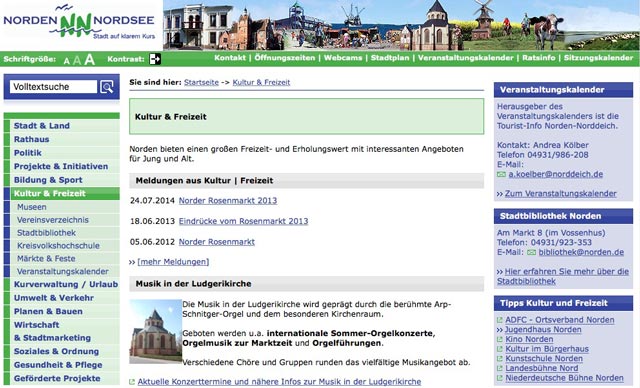Open ADFC - Ortsverband Norden link
The image size is (640, 388).
560,320
